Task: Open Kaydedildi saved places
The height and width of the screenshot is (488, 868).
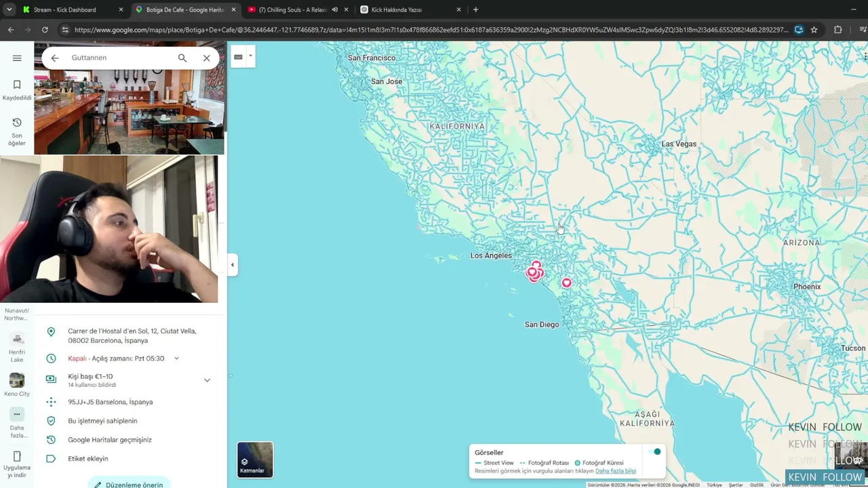Action: (17, 89)
